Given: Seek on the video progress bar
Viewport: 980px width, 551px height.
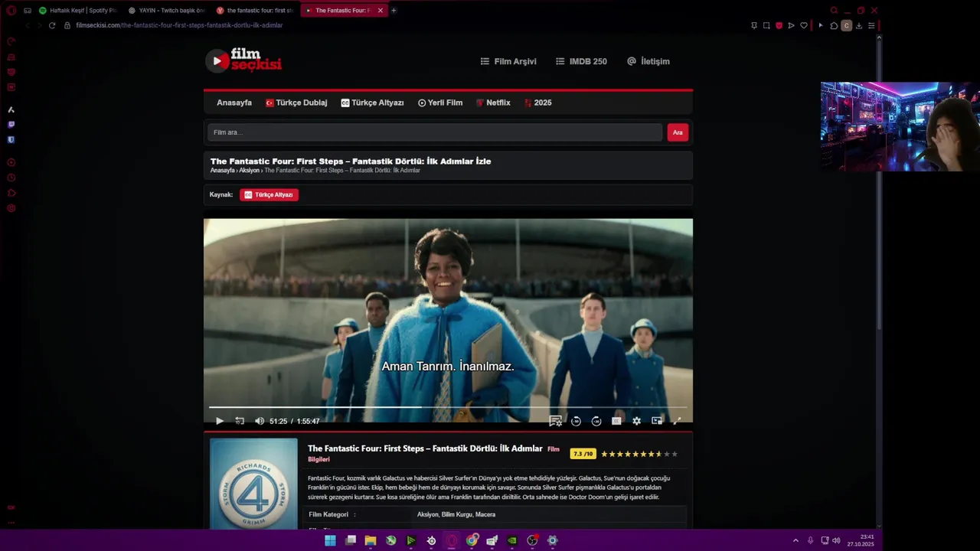Looking at the screenshot, I should [448, 407].
